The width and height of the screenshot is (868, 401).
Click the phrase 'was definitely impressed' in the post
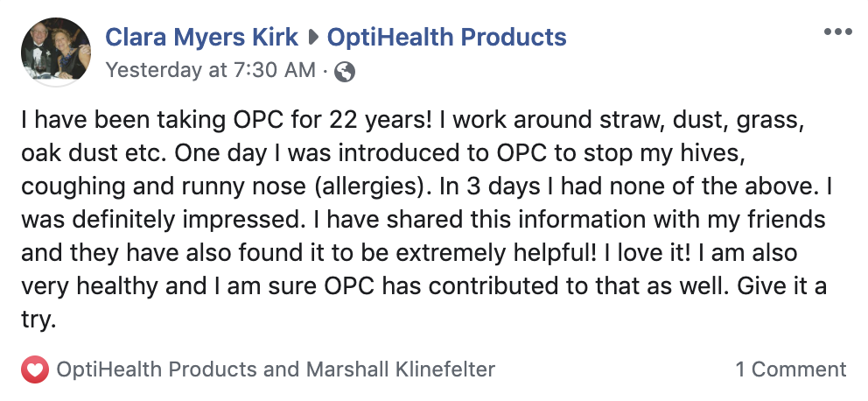coord(159,221)
